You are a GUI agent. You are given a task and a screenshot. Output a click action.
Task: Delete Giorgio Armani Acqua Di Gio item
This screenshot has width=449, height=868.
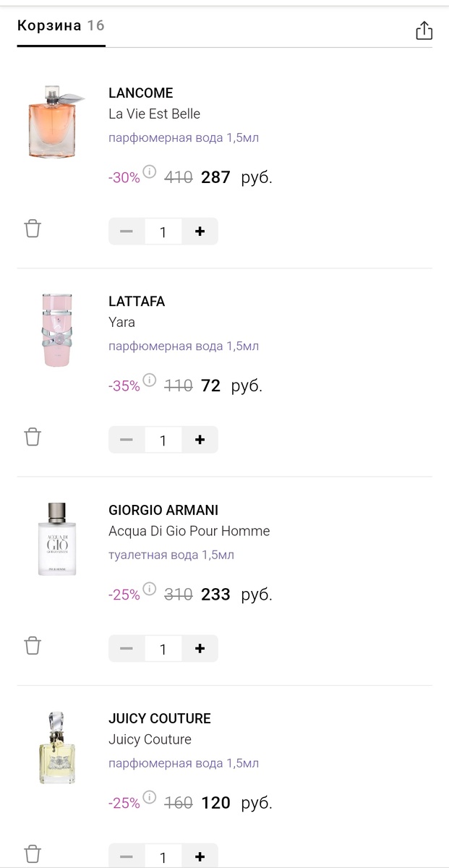click(x=33, y=645)
